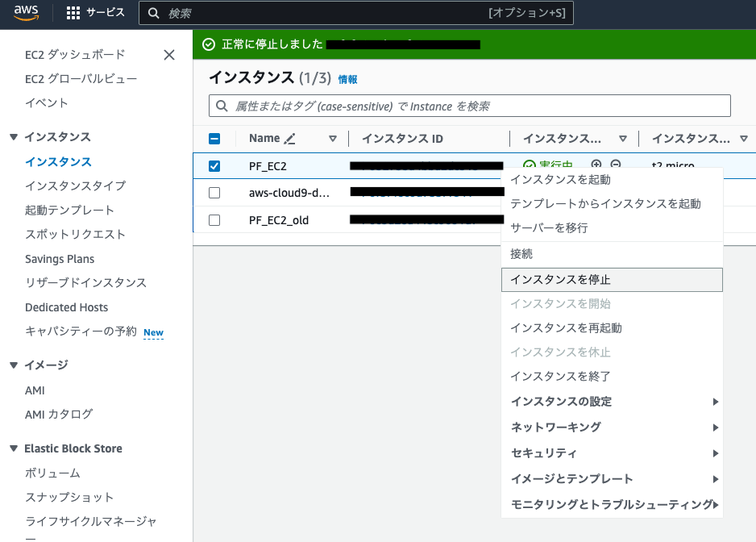
Task: Select インスタンスを停止 in the context menu
Action: click(612, 280)
